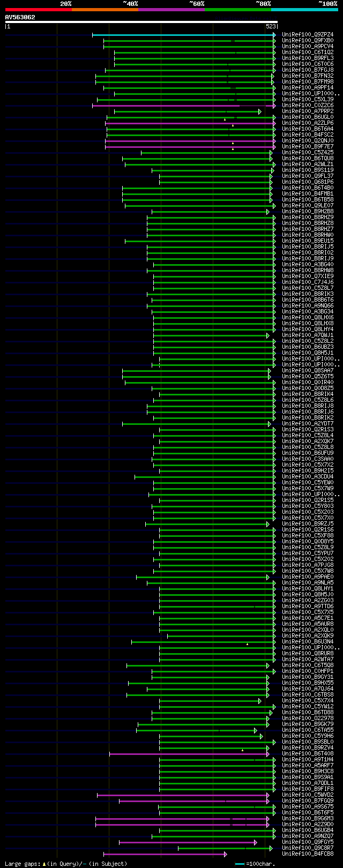Select the AV563062 query name
The height and width of the screenshot is (868, 343).
(20, 17)
